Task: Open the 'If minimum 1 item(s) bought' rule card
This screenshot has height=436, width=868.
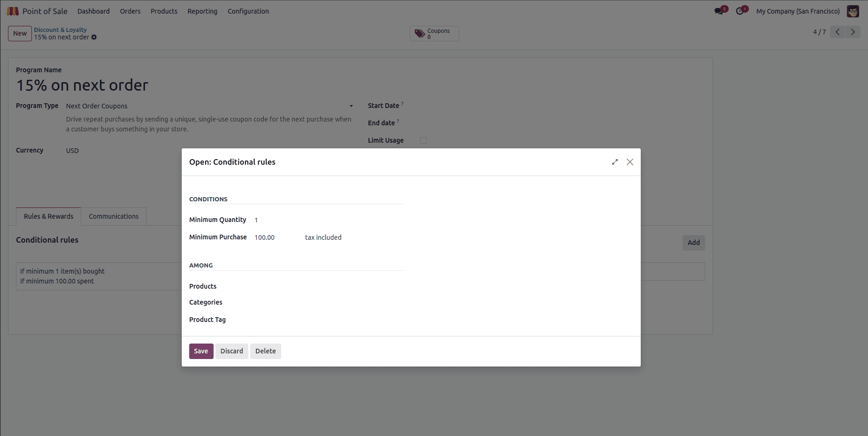Action: coord(99,276)
